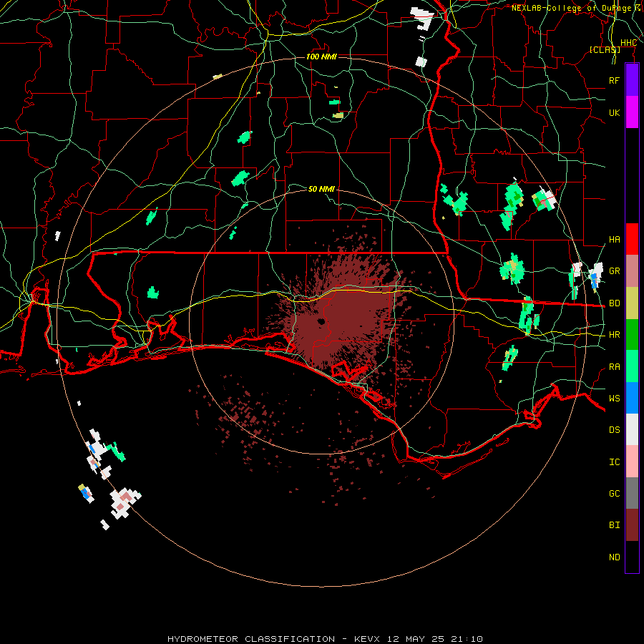The width and height of the screenshot is (644, 644).
Task: Click the '50 NMI' range ring label
Action: (321, 189)
